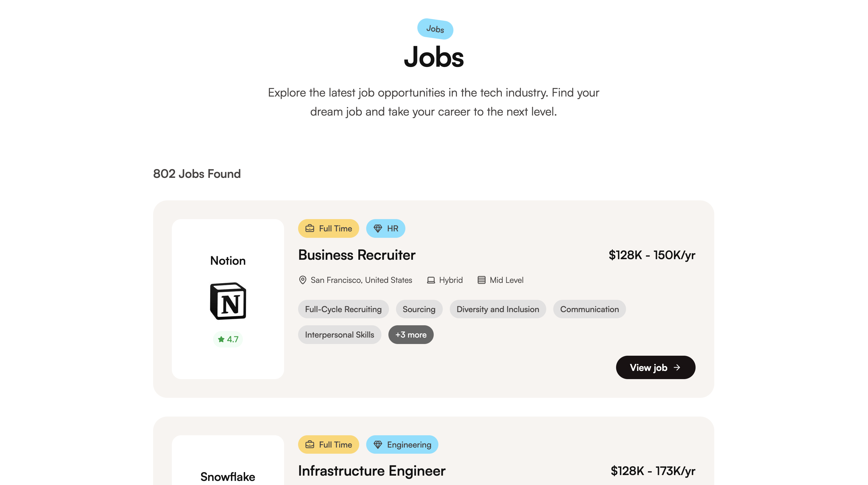Click the briefcase icon in Notion's Full Time tag

[310, 228]
